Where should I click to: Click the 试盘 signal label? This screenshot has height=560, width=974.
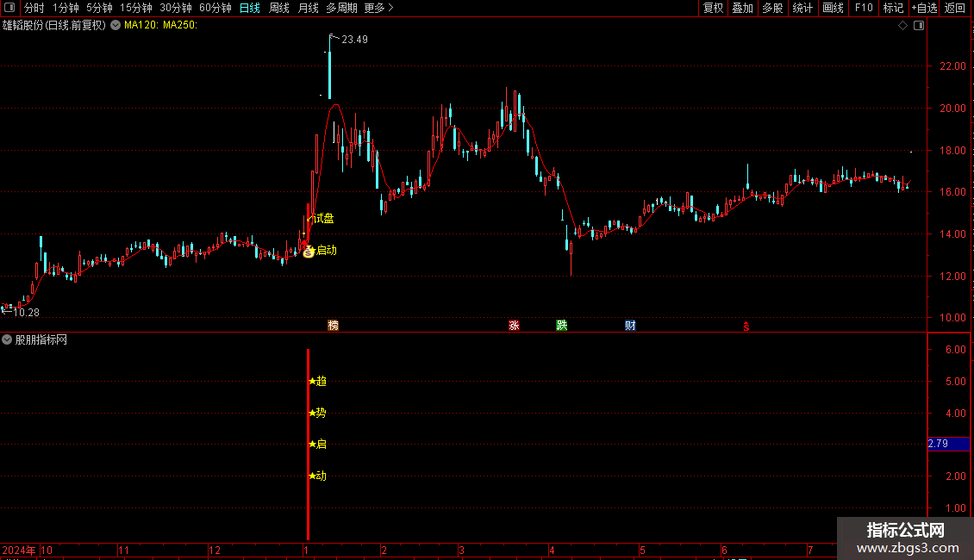323,219
